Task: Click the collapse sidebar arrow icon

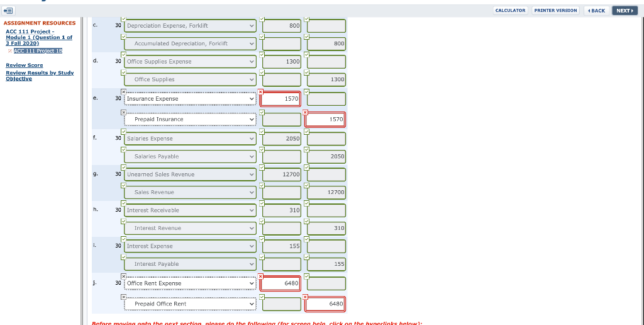Action: click(9, 11)
